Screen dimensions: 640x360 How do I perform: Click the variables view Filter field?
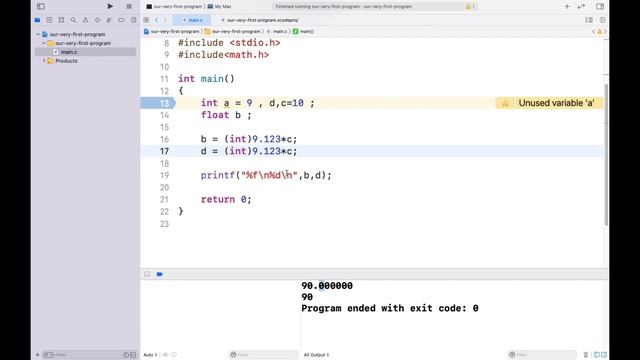264,355
